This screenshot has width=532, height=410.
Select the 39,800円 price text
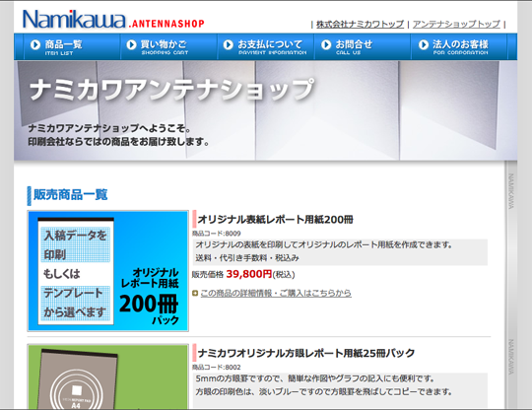pos(249,274)
